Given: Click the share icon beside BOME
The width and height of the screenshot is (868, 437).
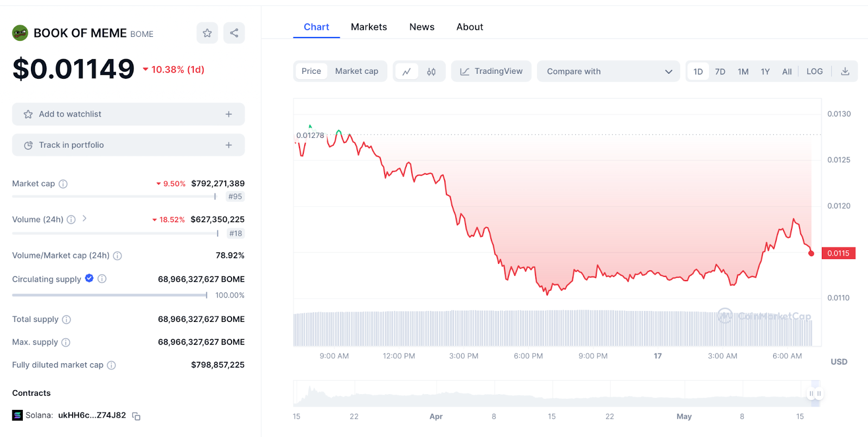Looking at the screenshot, I should pyautogui.click(x=234, y=33).
